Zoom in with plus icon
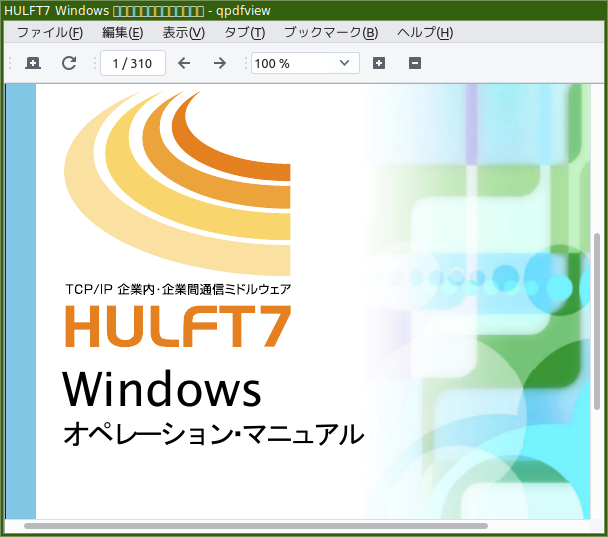Viewport: 608px width, 537px height. [379, 63]
